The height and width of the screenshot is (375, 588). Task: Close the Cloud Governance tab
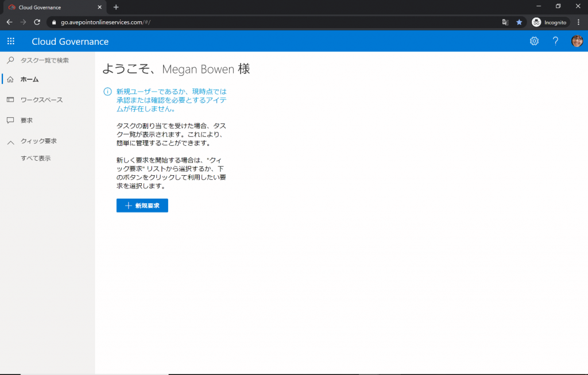tap(99, 7)
